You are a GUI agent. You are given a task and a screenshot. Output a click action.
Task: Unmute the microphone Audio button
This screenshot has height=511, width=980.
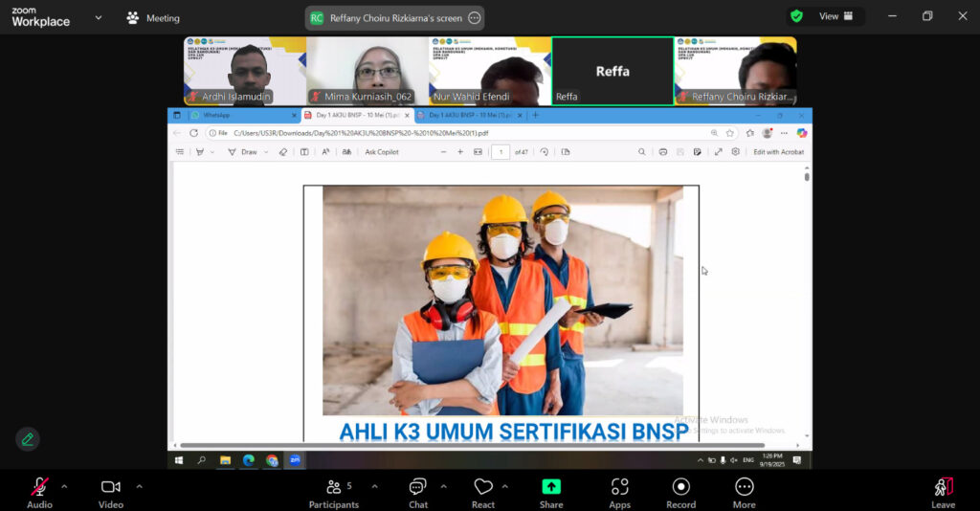39,488
